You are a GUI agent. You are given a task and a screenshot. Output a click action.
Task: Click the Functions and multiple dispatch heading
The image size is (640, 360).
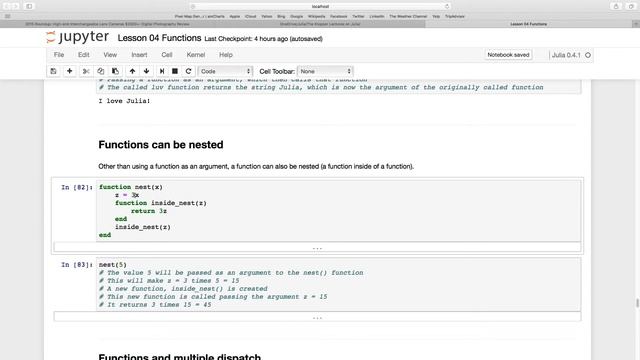tap(180, 356)
